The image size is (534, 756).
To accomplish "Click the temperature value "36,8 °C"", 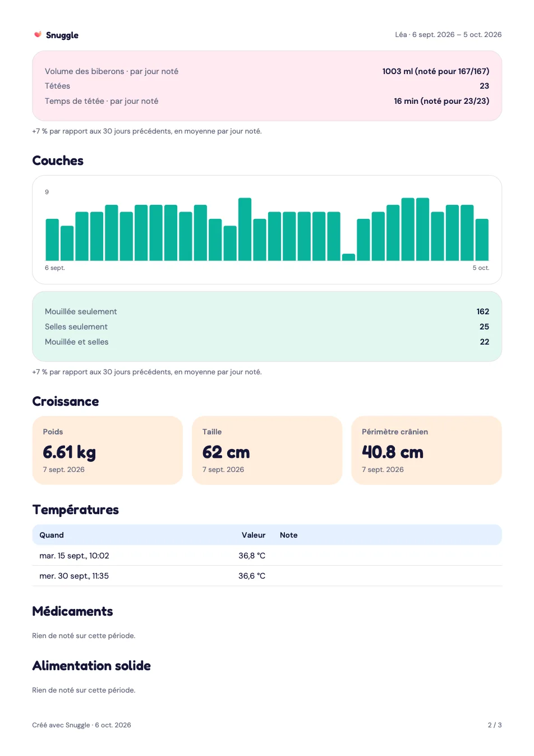I will [252, 556].
